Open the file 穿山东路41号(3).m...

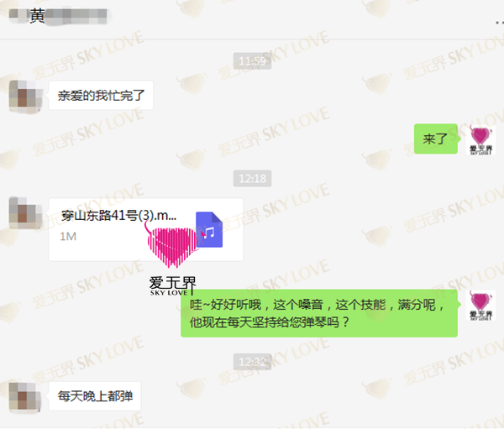point(145,229)
